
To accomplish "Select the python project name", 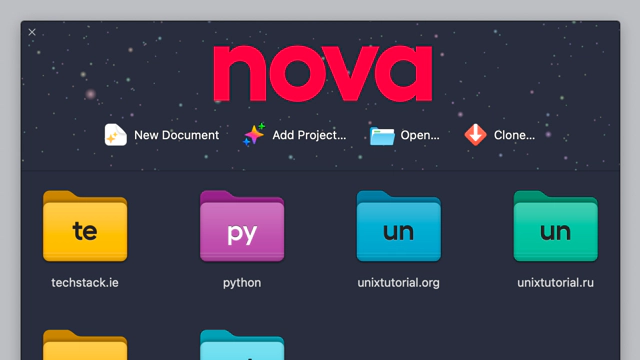I will pyautogui.click(x=242, y=283).
